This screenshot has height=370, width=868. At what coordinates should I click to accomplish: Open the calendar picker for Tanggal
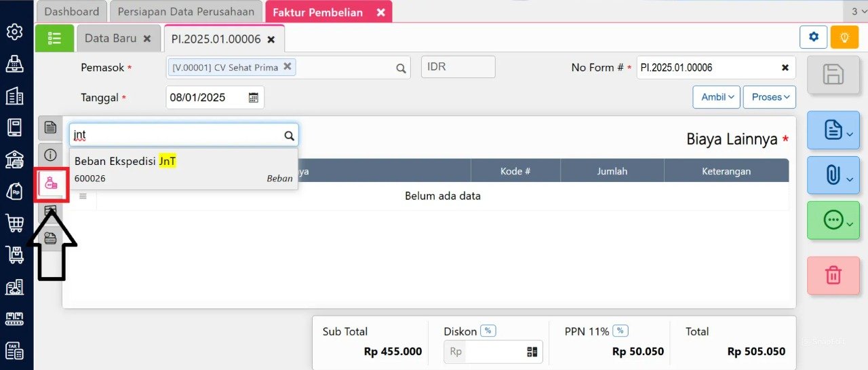[254, 97]
